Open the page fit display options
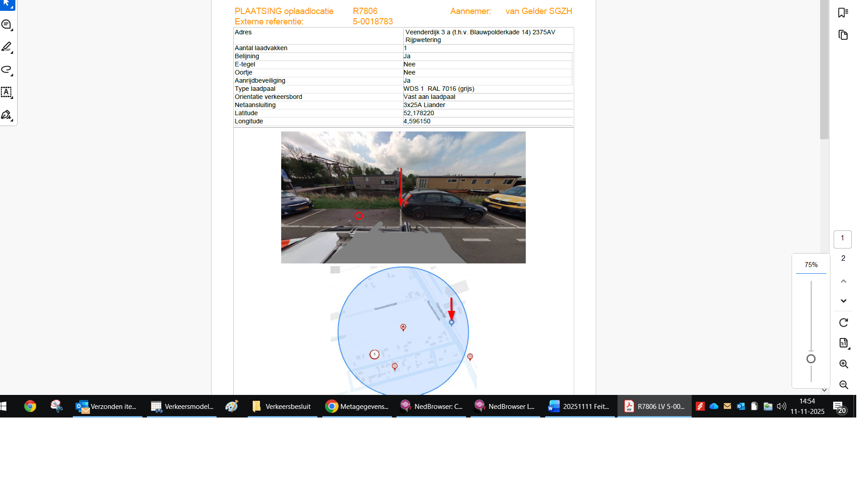Viewport: 868px width, 488px height. click(x=843, y=343)
